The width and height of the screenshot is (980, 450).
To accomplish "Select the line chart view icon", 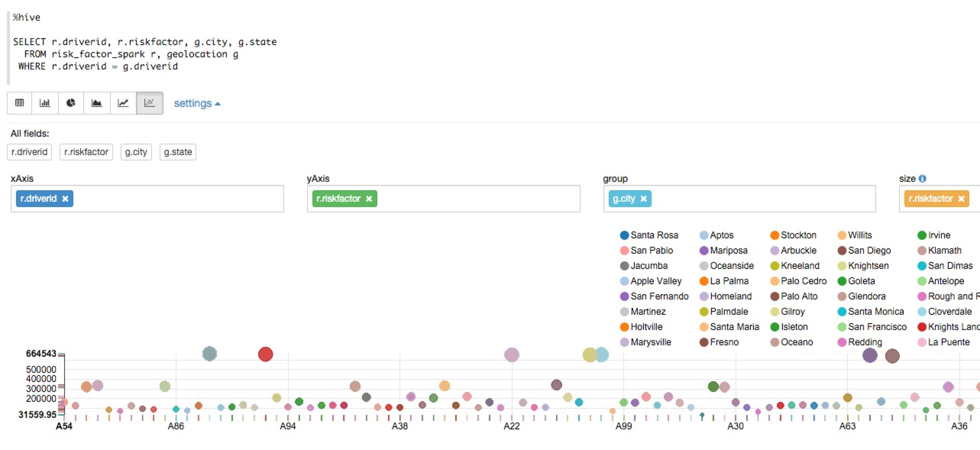I will click(x=123, y=103).
